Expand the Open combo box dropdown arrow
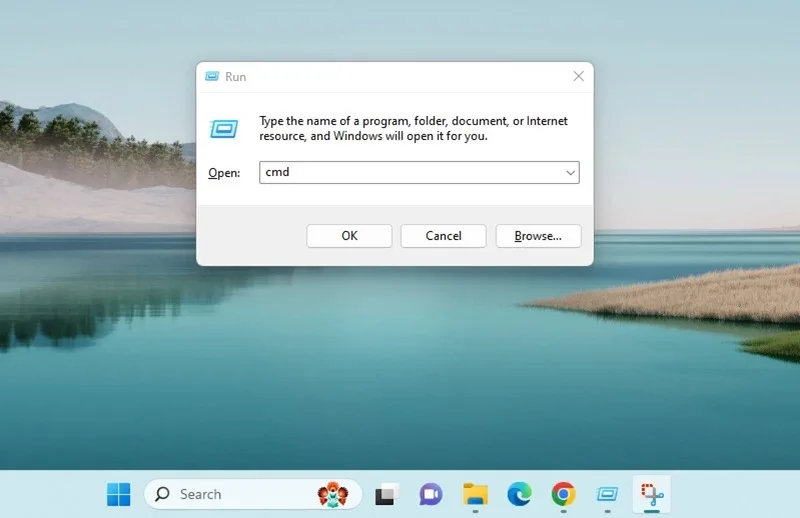Screen dimensions: 800x518 click(570, 172)
